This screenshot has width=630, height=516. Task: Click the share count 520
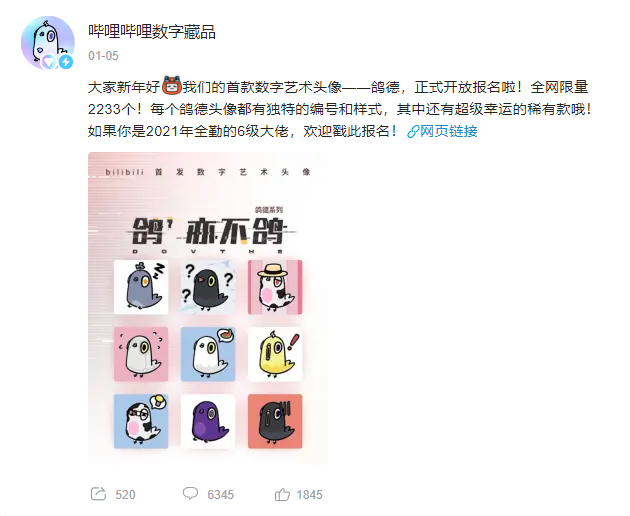125,494
